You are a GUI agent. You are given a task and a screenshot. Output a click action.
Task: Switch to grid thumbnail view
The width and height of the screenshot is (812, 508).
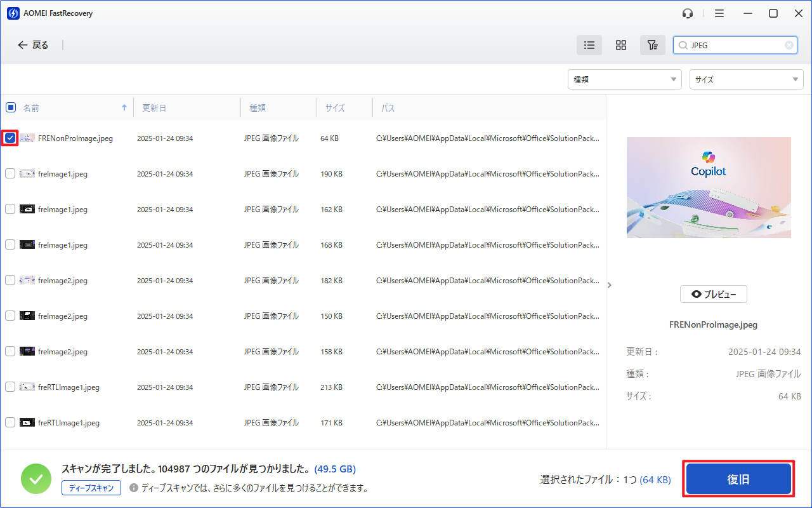pos(621,45)
